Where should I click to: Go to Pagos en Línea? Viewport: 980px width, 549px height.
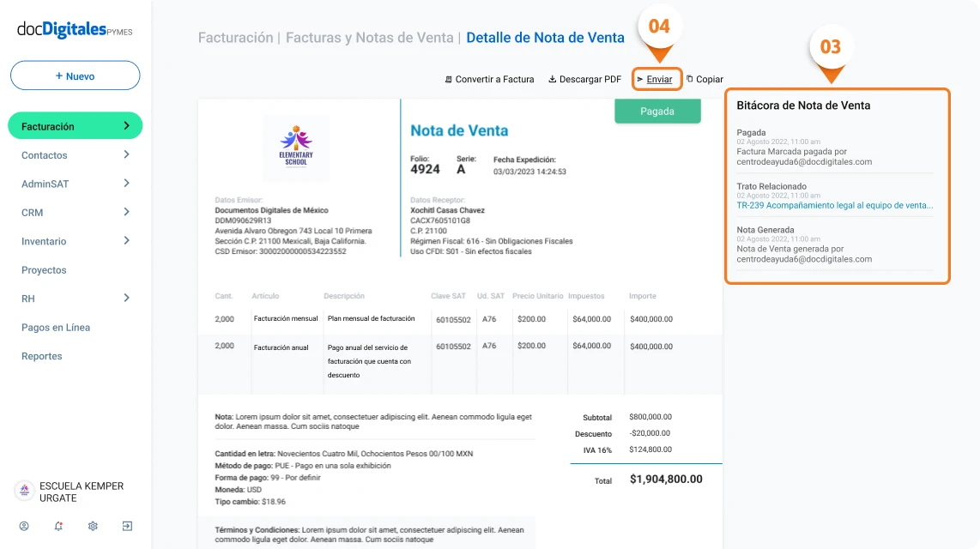point(56,328)
